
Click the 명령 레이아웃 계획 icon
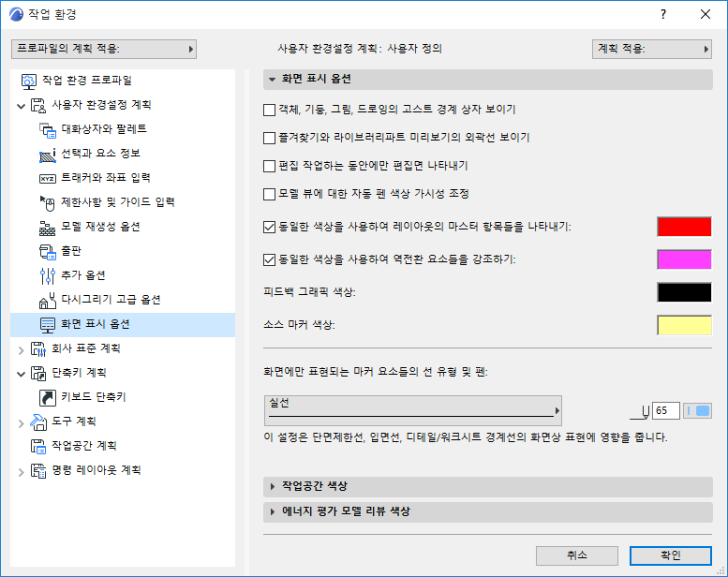coord(38,470)
